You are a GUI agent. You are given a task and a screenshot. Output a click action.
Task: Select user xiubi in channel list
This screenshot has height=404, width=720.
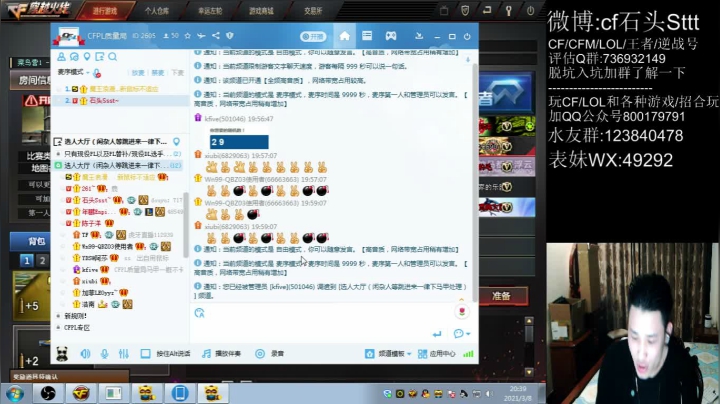click(x=90, y=281)
